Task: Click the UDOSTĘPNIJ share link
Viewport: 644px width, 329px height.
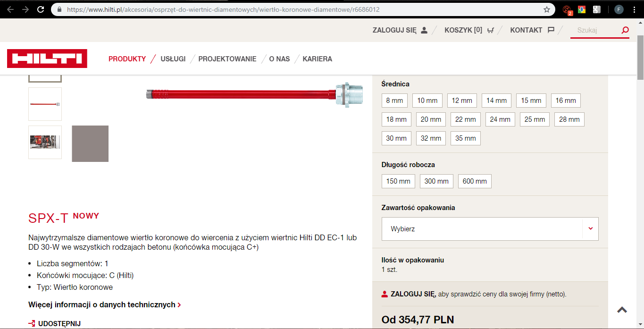Action: point(54,323)
